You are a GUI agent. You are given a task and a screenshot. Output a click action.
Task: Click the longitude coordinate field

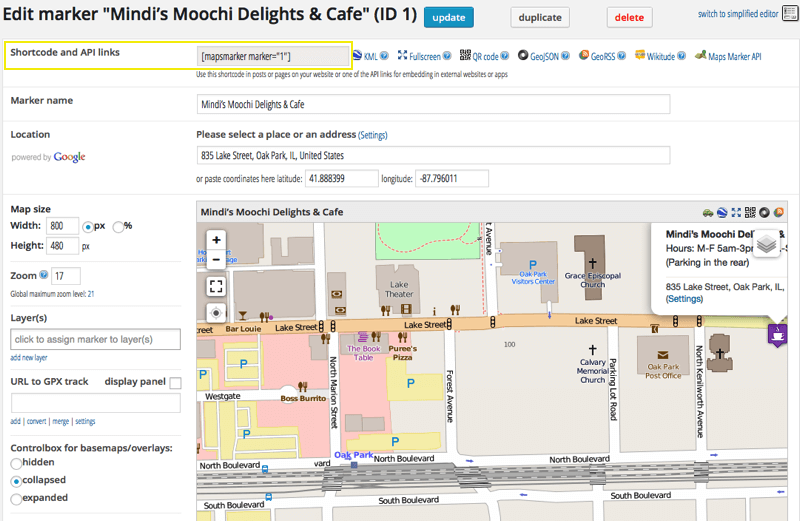[x=452, y=179]
